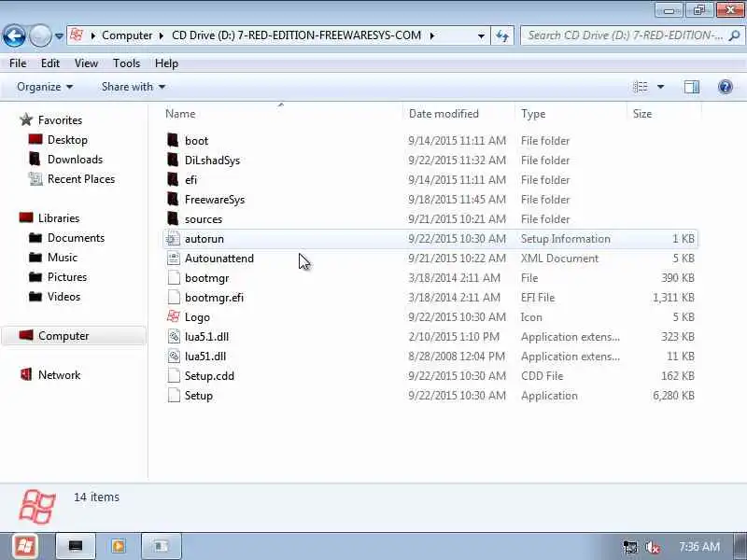Open the address bar history dropdown
This screenshot has width=747, height=560.
coord(481,36)
